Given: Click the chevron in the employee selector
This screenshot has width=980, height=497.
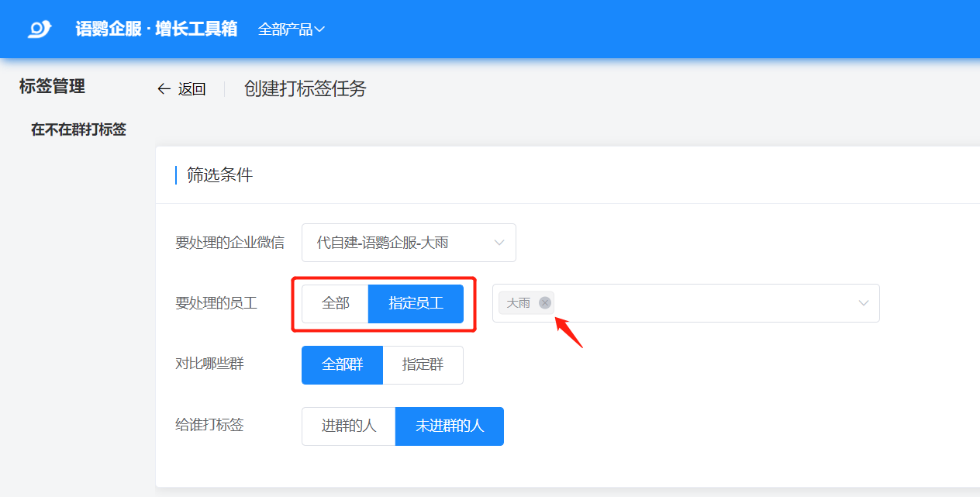Looking at the screenshot, I should 864,303.
